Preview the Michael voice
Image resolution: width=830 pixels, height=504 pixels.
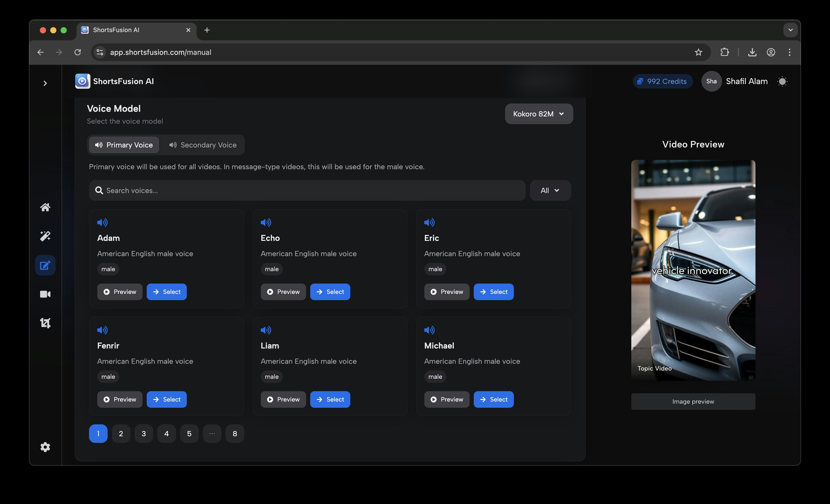(446, 399)
